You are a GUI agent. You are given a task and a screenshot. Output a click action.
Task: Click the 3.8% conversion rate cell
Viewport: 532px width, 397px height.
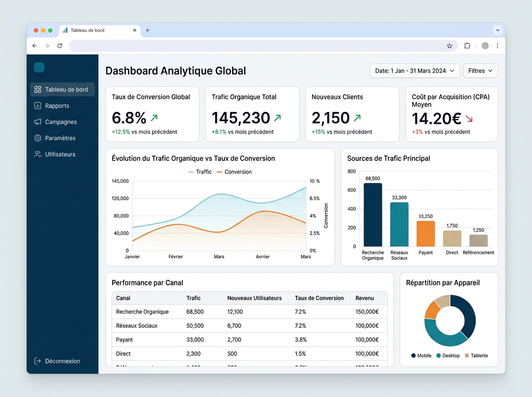coord(301,340)
